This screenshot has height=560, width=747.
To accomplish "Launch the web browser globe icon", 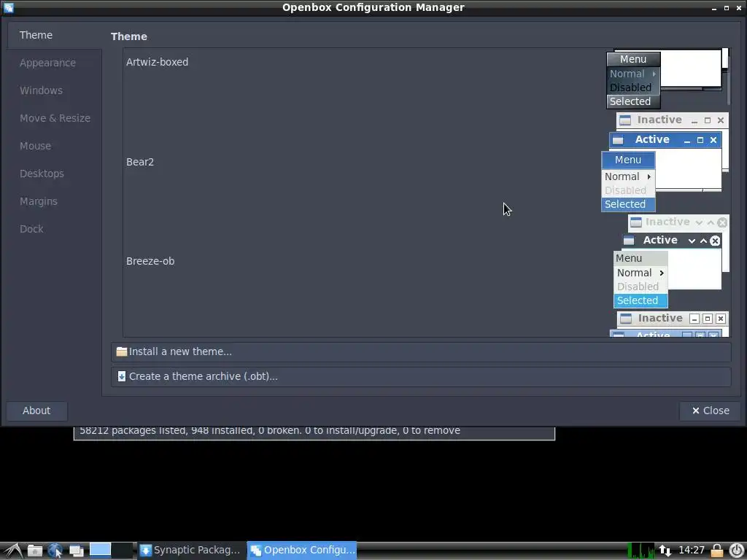I will point(55,551).
